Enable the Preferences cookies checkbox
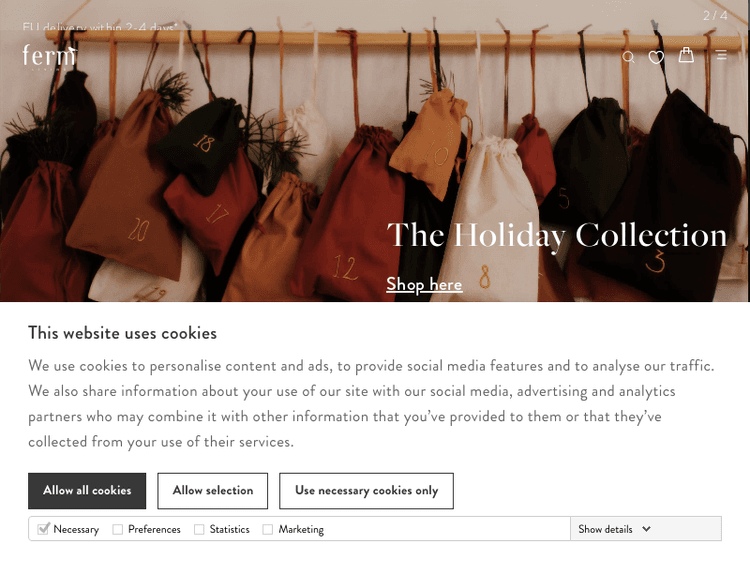This screenshot has height=563, width=750. pyautogui.click(x=118, y=529)
